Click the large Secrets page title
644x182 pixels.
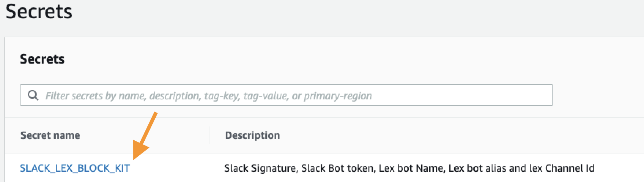click(39, 12)
